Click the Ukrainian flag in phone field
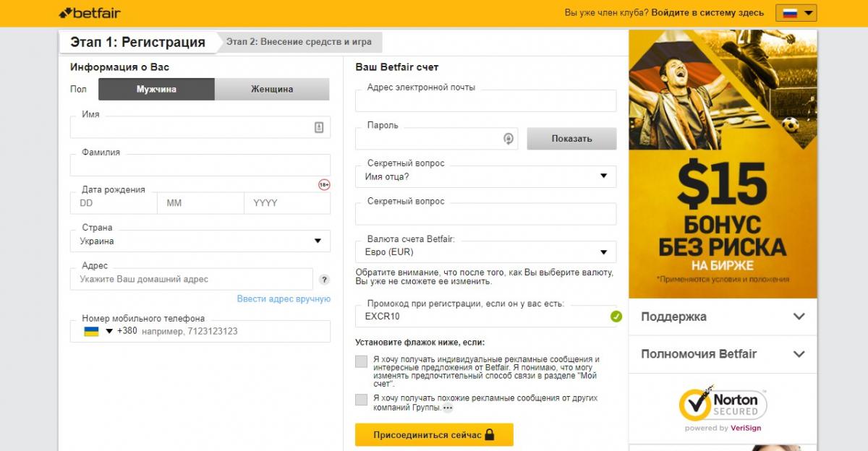 click(x=92, y=331)
